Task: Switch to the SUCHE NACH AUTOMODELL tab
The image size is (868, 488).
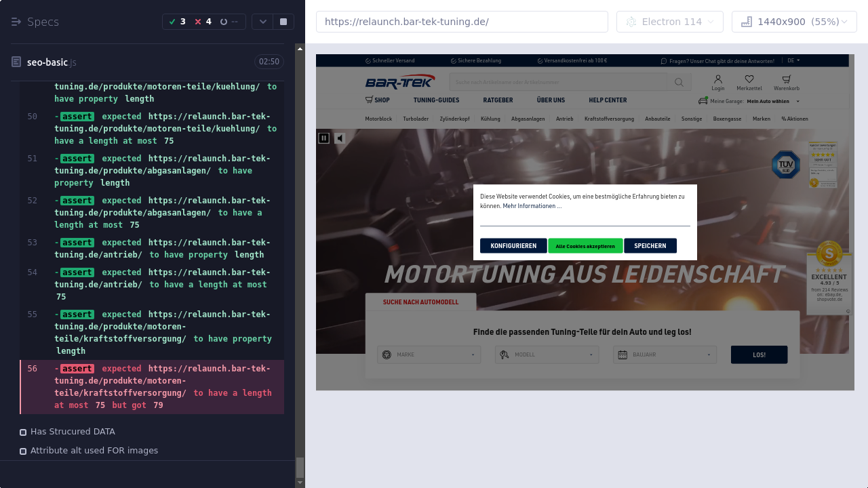Action: (x=420, y=302)
